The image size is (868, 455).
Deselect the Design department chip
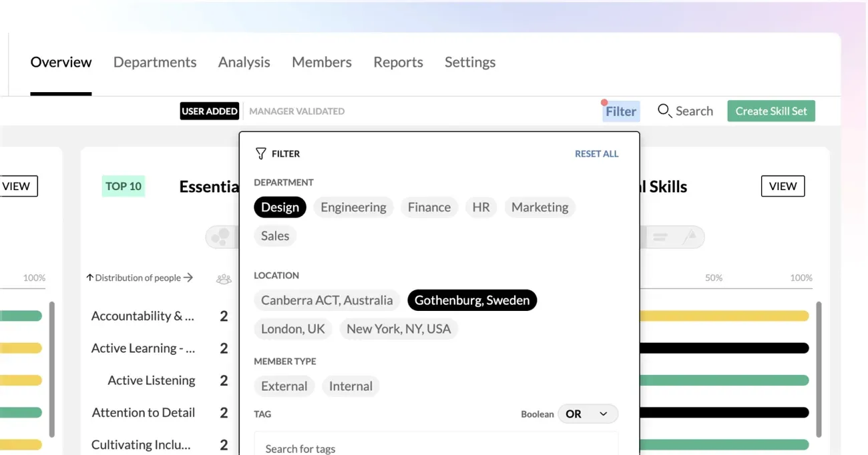pyautogui.click(x=280, y=207)
